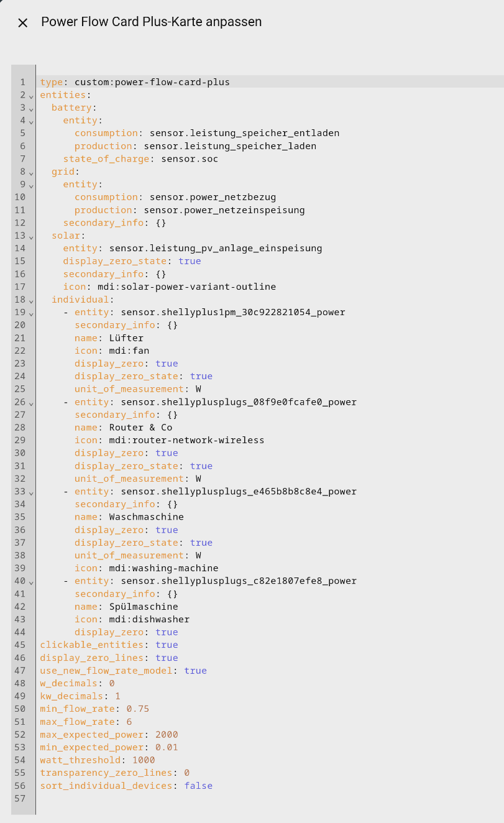Click the true value of clickable_entities
This screenshot has height=823, width=504.
pos(167,645)
